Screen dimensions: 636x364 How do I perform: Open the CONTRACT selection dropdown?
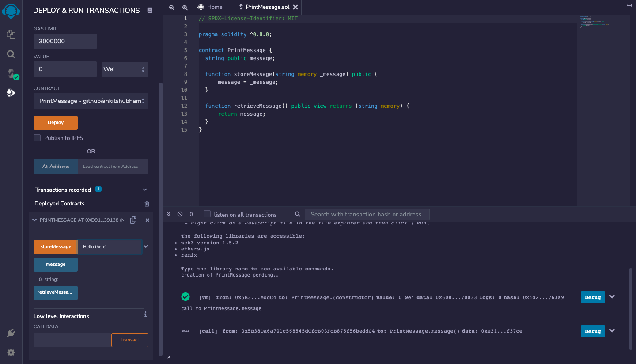point(91,101)
